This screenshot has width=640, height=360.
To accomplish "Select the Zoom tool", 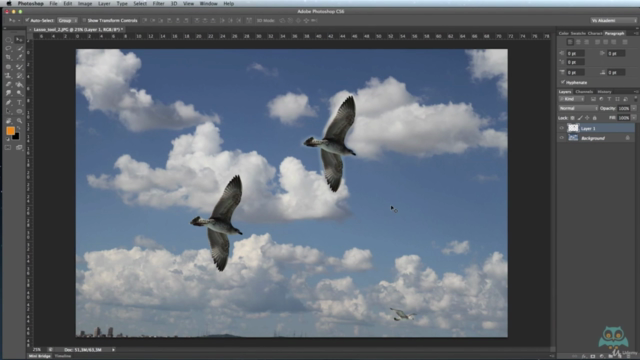I will click(19, 120).
